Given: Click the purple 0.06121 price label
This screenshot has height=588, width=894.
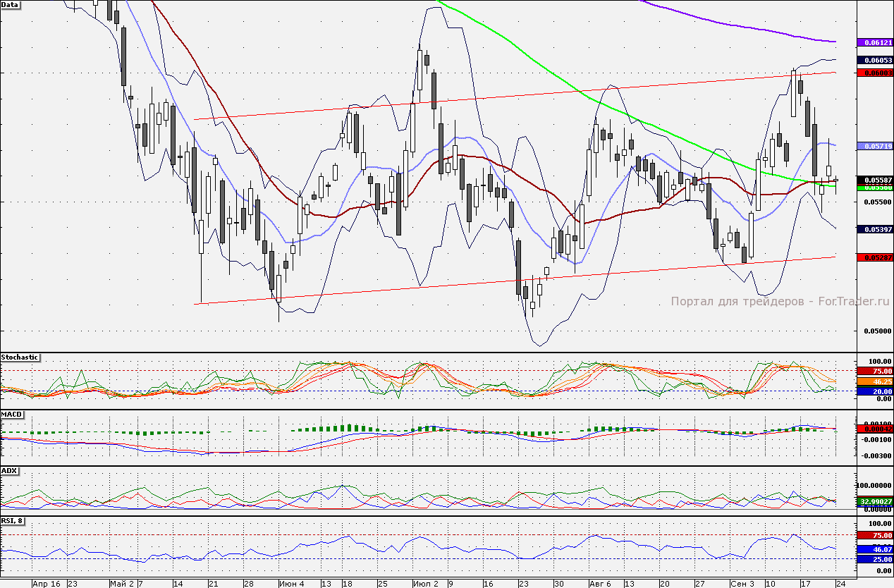Looking at the screenshot, I should pos(874,43).
